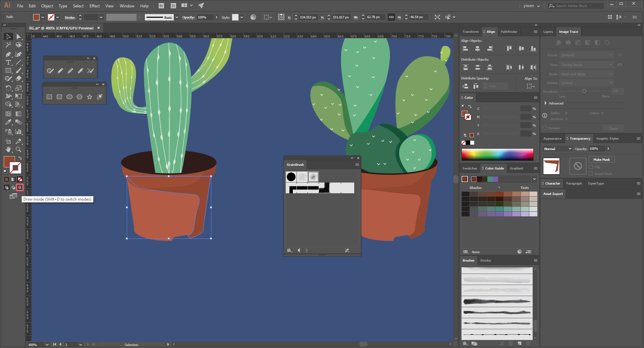This screenshot has height=348, width=644.
Task: Switch to the Pathfinder tab
Action: [x=509, y=32]
